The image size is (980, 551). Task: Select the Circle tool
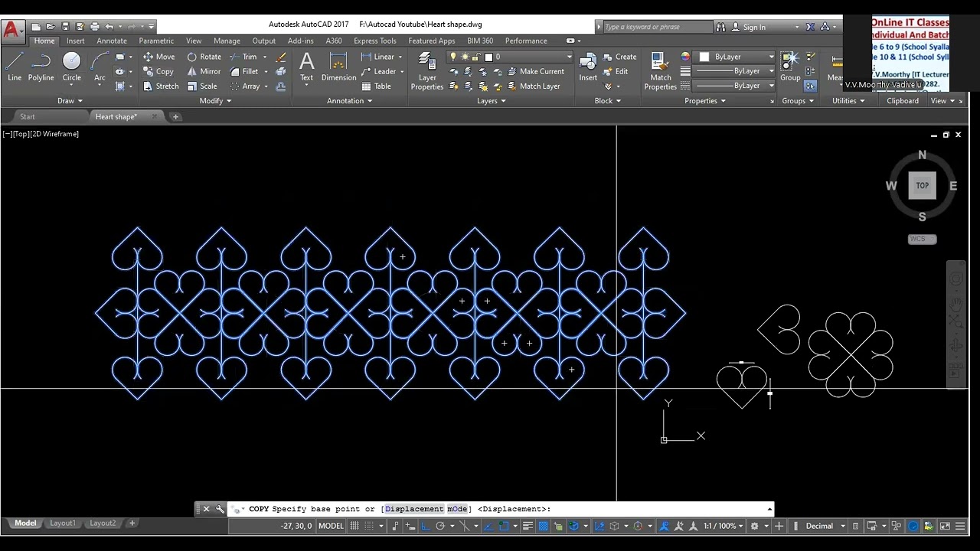(x=71, y=67)
